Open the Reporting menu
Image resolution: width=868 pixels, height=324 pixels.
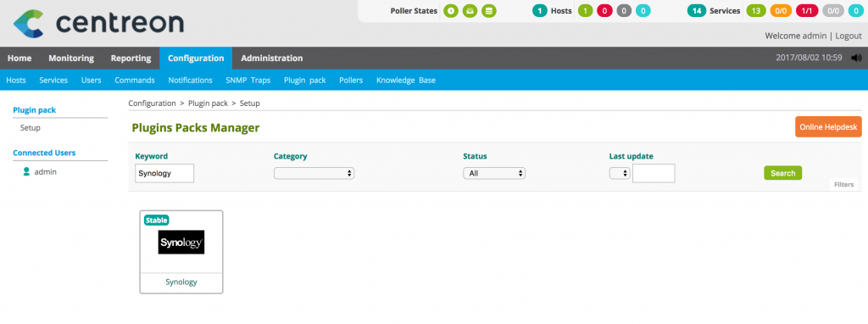coord(131,59)
